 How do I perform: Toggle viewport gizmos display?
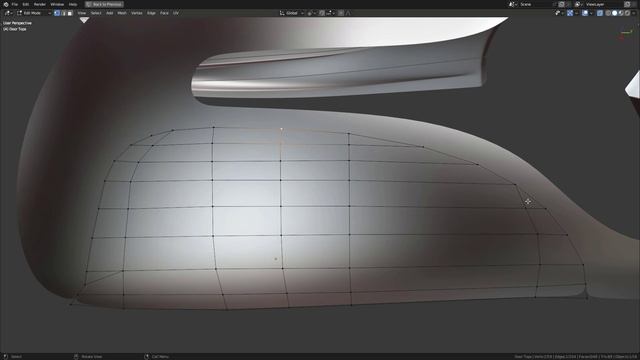pos(570,13)
